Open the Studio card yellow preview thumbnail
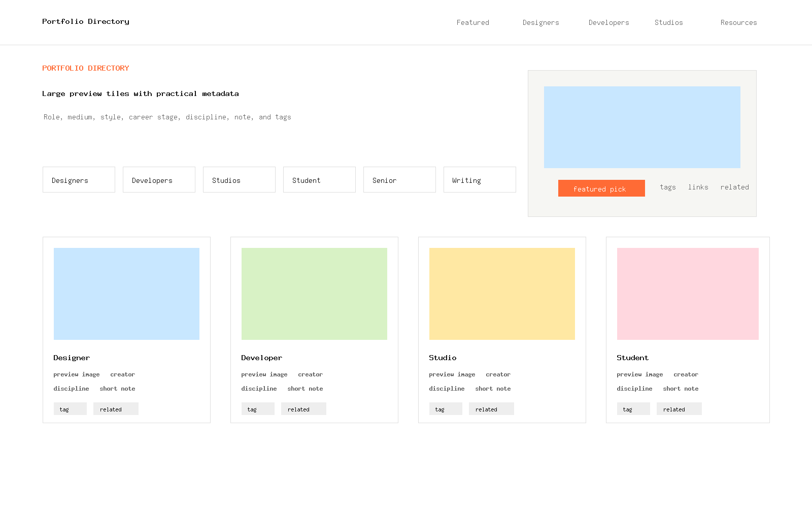 [502, 294]
